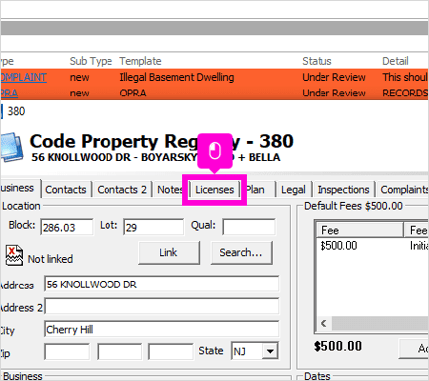
Task: Click the Status column header
Action: 317,61
